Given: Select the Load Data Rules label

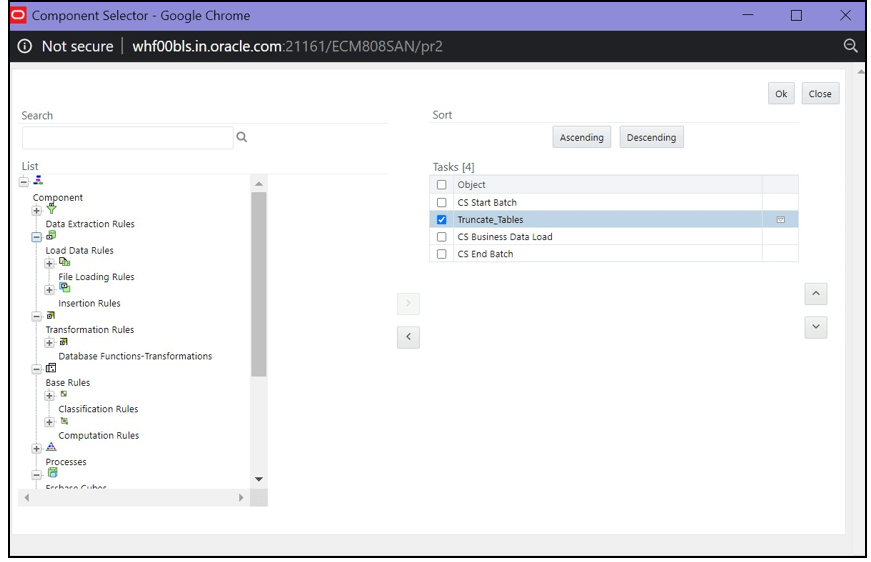Looking at the screenshot, I should coord(79,250).
